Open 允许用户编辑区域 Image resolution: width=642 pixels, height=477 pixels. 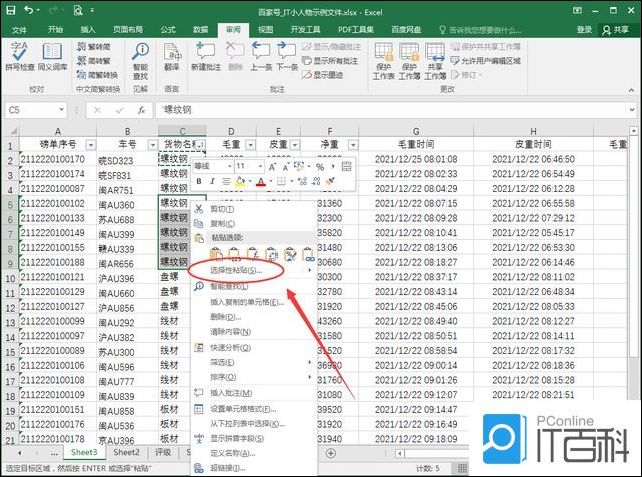coord(486,61)
